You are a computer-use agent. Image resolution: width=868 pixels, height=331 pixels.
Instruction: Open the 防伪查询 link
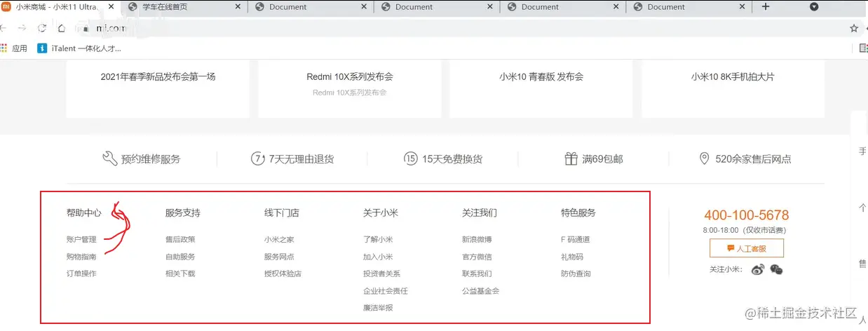pyautogui.click(x=576, y=273)
